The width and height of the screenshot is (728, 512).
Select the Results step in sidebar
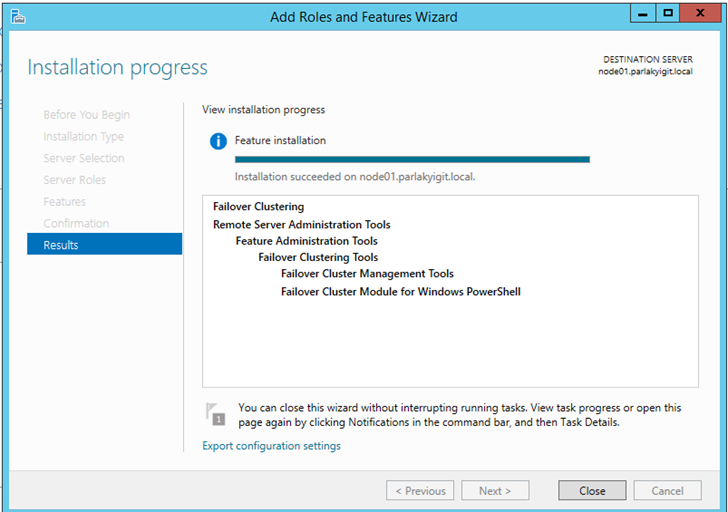coord(104,245)
